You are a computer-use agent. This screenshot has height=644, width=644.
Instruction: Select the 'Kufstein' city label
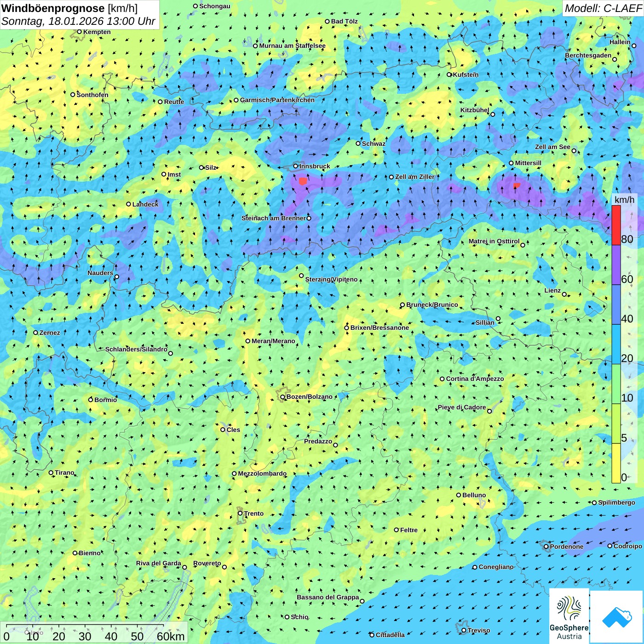(x=466, y=75)
